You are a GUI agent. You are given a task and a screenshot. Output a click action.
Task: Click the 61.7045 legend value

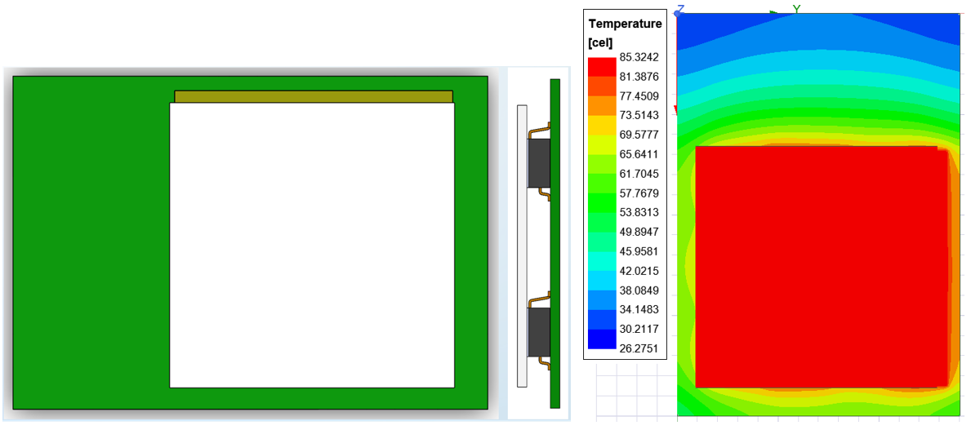(640, 174)
